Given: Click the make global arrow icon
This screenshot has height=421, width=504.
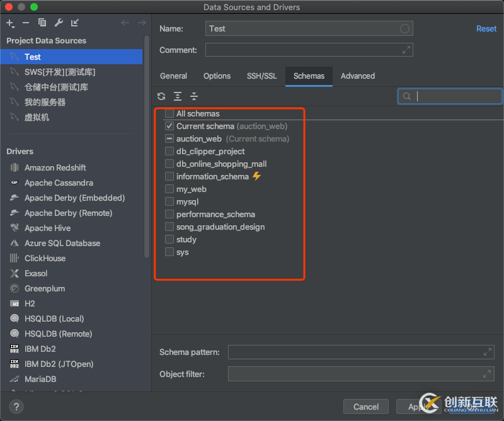Looking at the screenshot, I should click(74, 23).
